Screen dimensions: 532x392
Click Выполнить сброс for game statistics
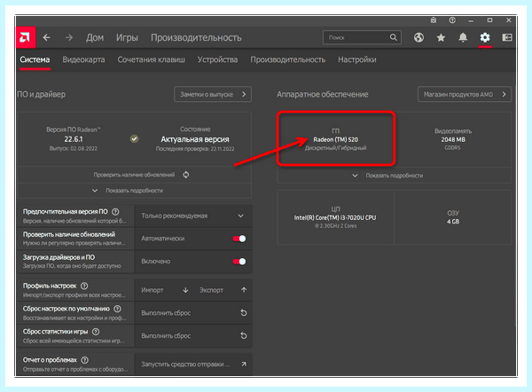pyautogui.click(x=193, y=335)
